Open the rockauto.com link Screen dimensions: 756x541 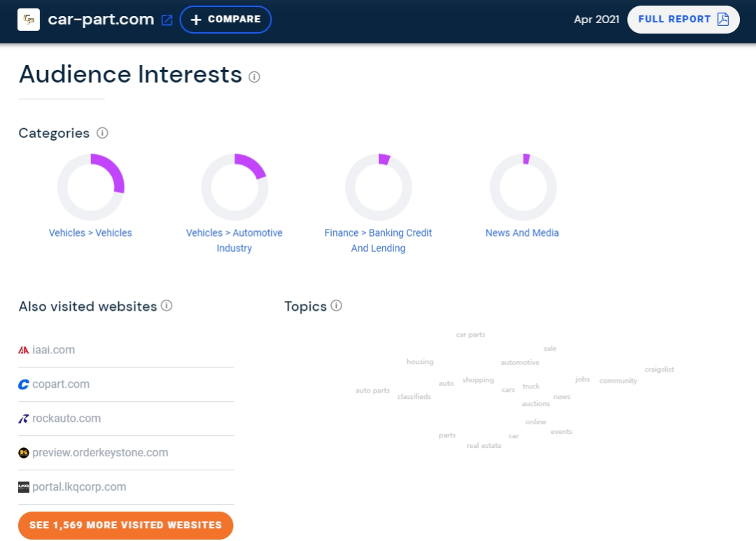pos(66,418)
